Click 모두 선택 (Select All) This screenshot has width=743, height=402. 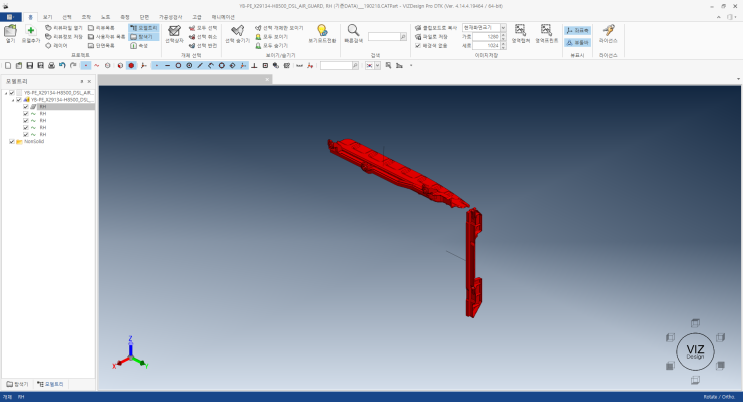203,28
